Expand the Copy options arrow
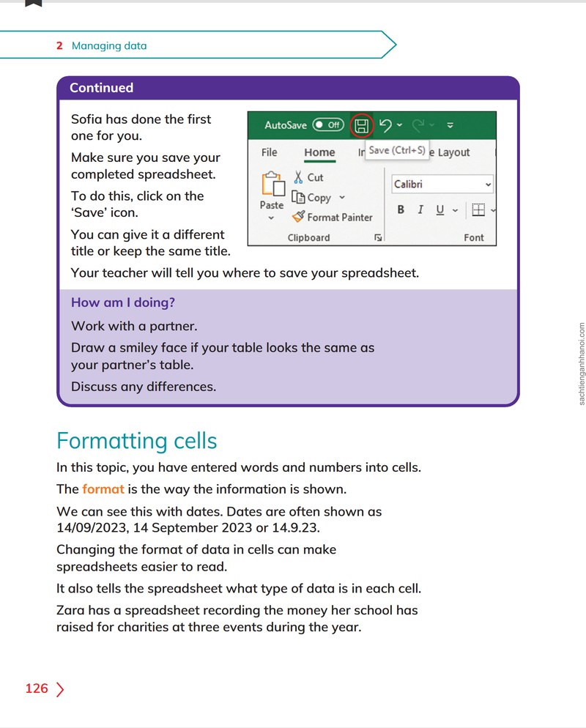Viewport: 586px width, 728px height. 342,197
